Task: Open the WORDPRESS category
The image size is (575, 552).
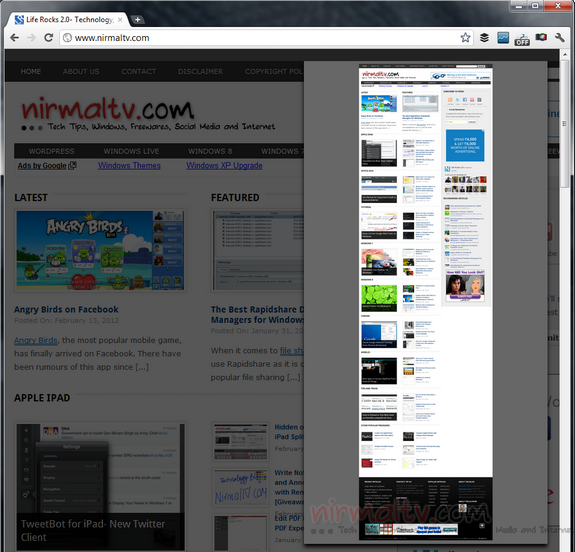Action: tap(51, 151)
